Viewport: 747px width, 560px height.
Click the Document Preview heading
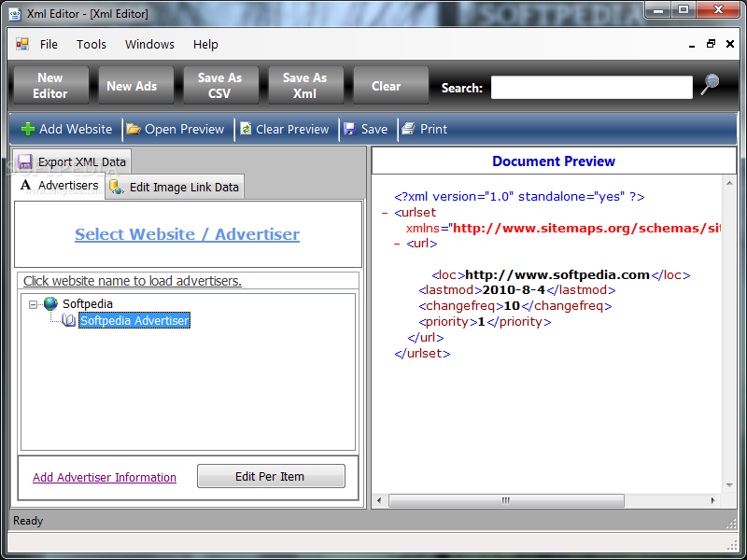pos(554,161)
